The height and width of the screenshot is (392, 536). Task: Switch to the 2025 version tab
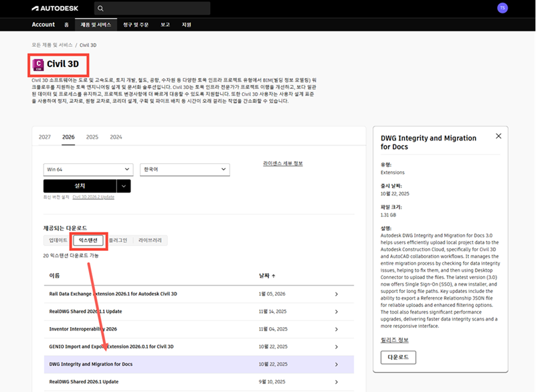tap(92, 137)
